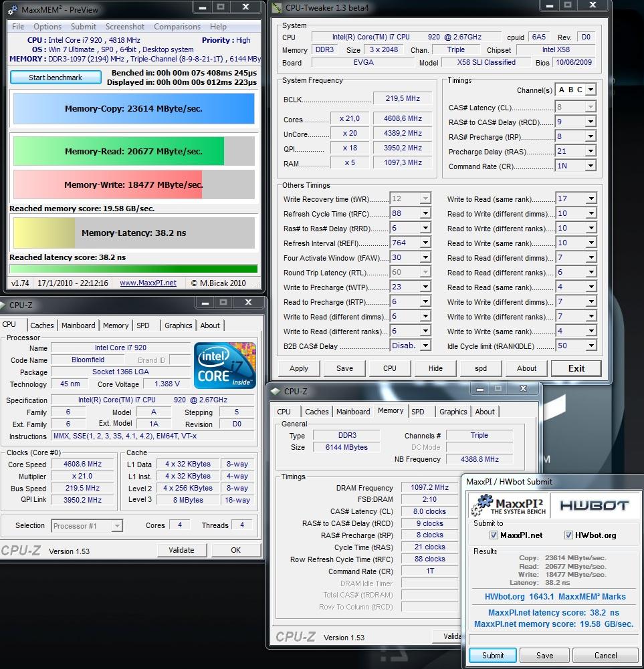The image size is (644, 669).
Task: Click the Memory-Copy blue result bar
Action: 134,109
